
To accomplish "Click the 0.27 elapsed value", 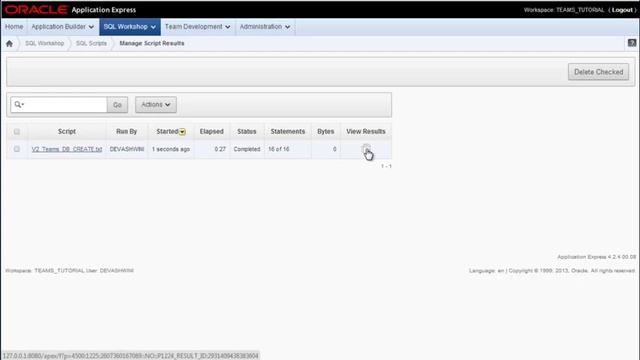I will (x=220, y=149).
